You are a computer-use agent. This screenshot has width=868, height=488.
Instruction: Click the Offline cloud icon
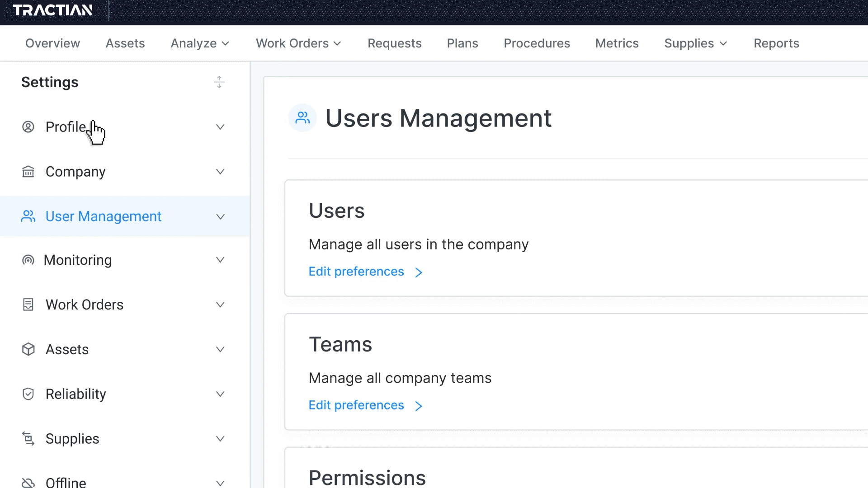point(28,482)
